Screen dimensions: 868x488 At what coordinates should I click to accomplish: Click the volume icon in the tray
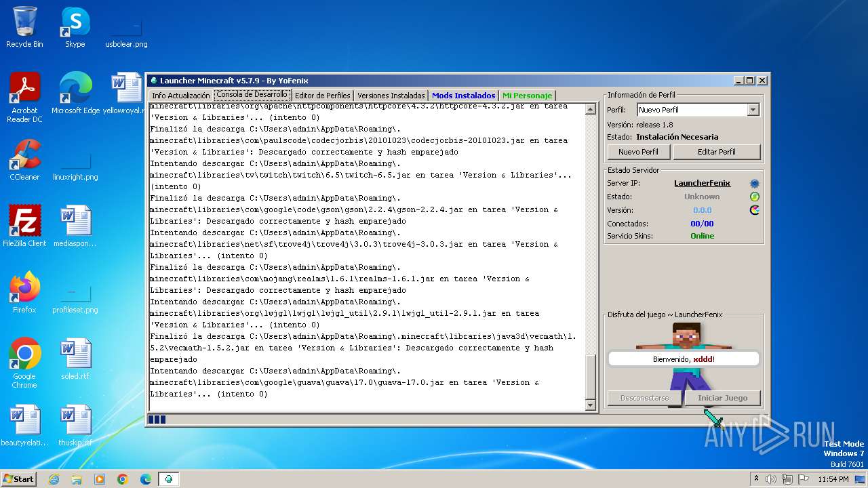(771, 479)
